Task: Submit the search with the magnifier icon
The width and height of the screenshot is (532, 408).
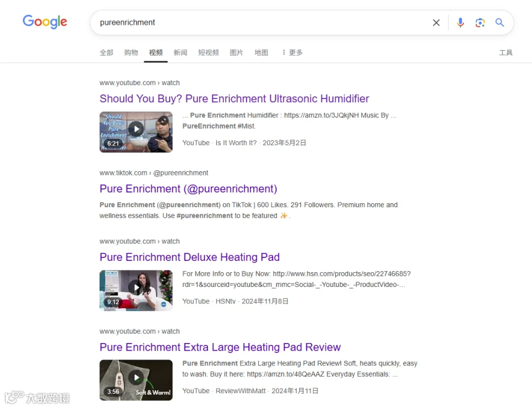Action: 499,22
